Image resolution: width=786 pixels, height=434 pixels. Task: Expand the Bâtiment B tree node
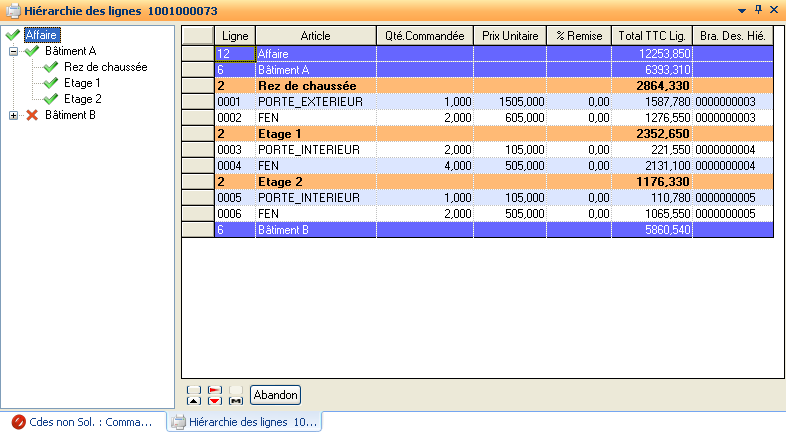click(x=13, y=115)
